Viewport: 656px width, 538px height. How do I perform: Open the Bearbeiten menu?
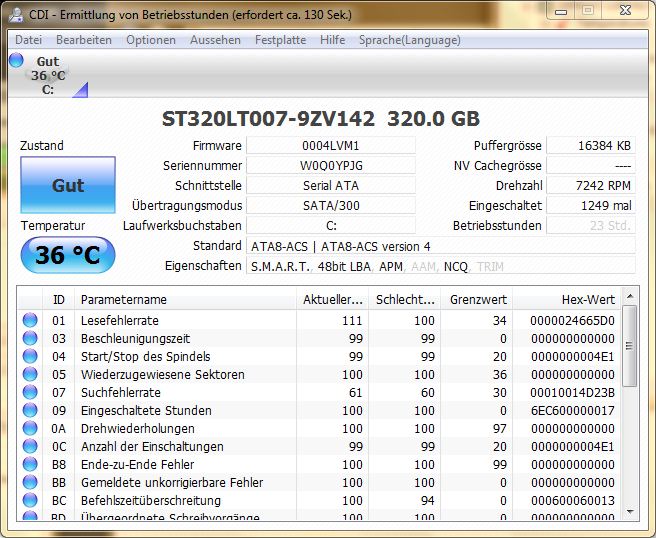tap(84, 40)
